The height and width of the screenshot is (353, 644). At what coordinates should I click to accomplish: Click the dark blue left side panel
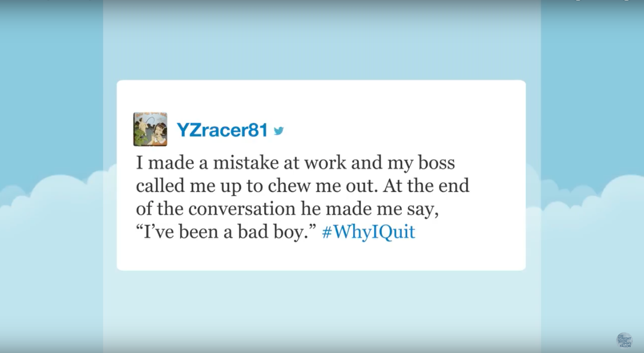pos(52,90)
